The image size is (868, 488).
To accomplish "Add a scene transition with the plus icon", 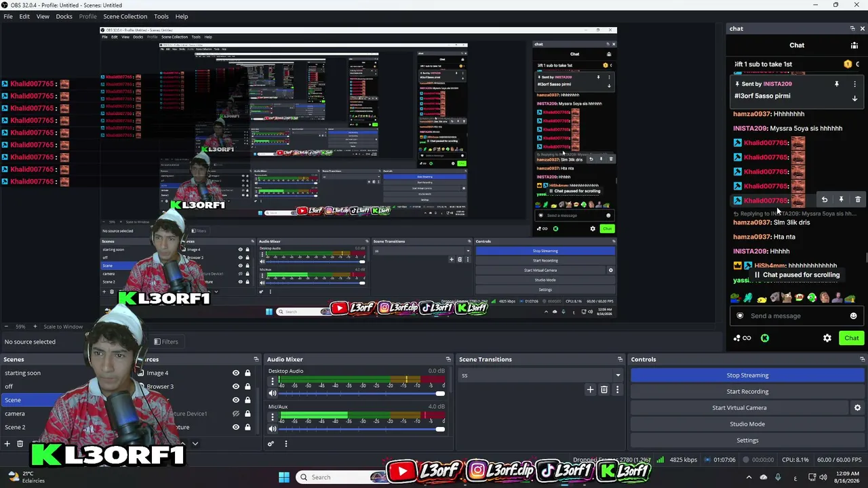I will pos(590,390).
